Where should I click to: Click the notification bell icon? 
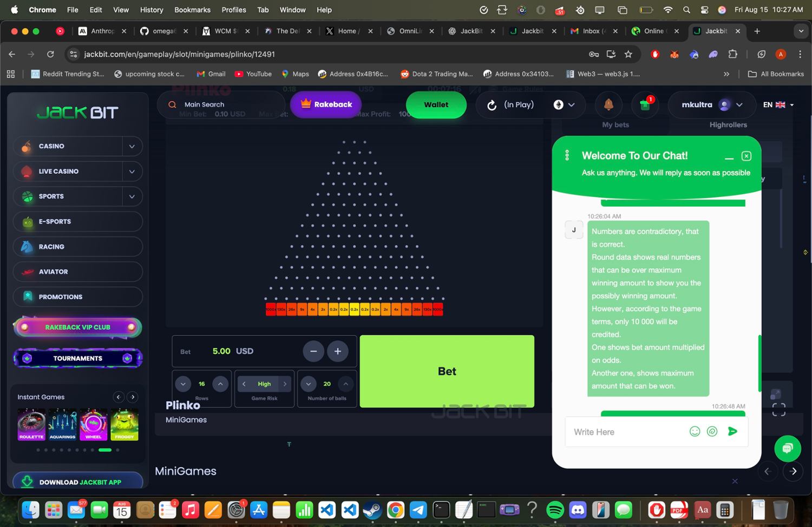pyautogui.click(x=608, y=104)
